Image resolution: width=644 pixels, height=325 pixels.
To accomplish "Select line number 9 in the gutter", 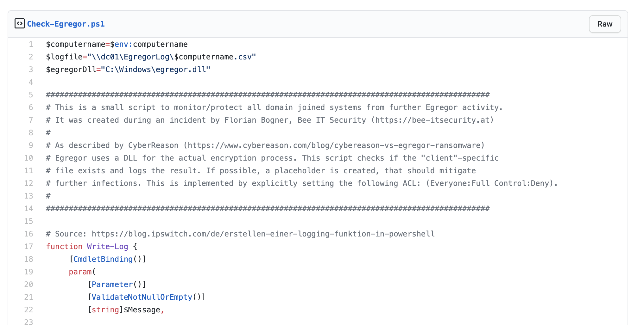I will [31, 145].
